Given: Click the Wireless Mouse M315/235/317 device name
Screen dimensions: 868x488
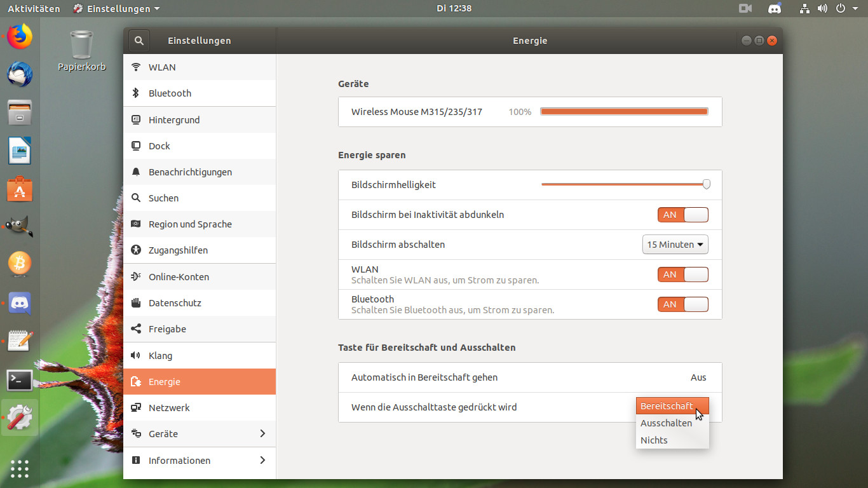Looking at the screenshot, I should point(417,112).
